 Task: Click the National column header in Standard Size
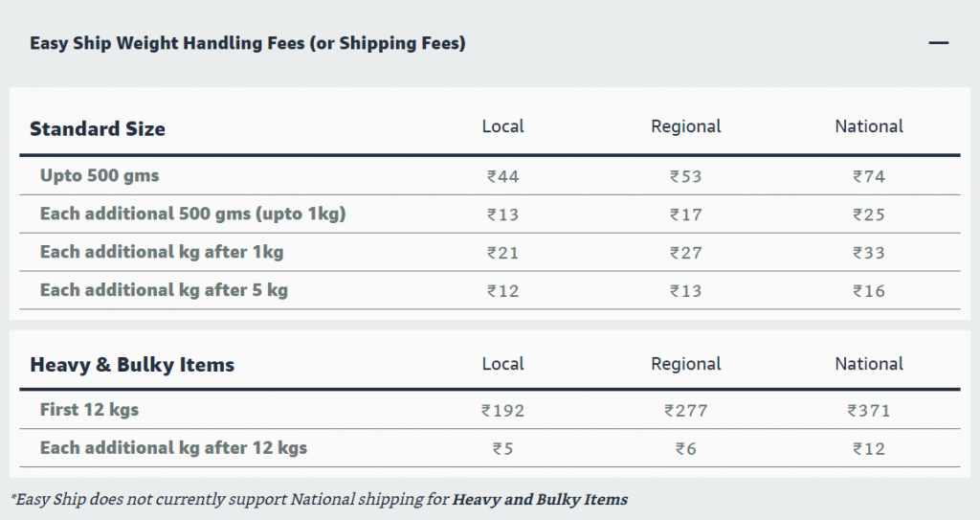869,126
